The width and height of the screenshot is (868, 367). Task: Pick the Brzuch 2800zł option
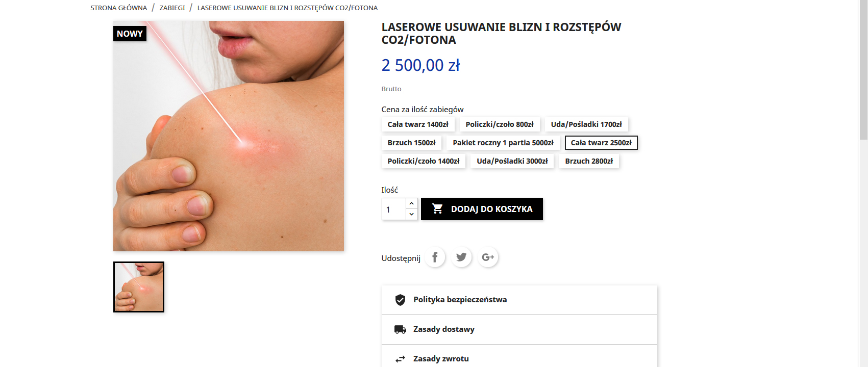click(589, 161)
